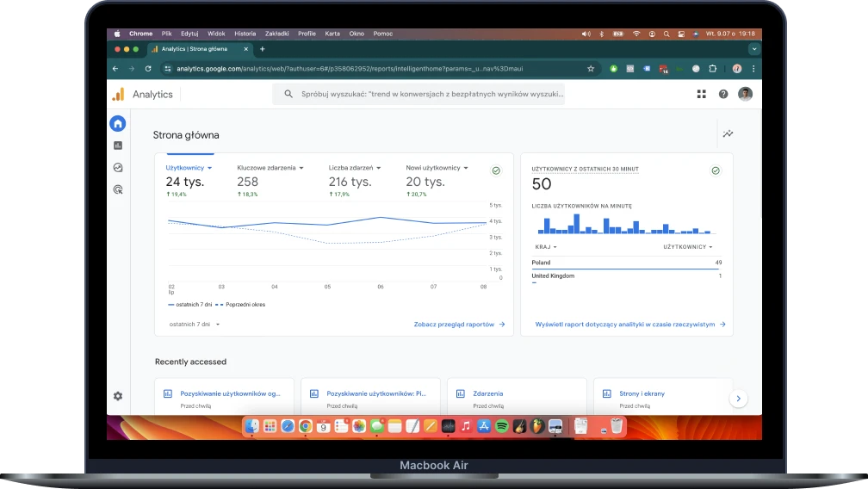
Task: Close the Analytics tab
Action: [x=245, y=49]
